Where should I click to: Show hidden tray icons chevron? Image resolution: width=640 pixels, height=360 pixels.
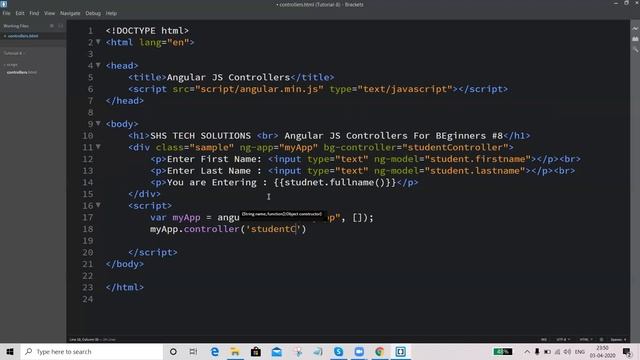[527, 351]
